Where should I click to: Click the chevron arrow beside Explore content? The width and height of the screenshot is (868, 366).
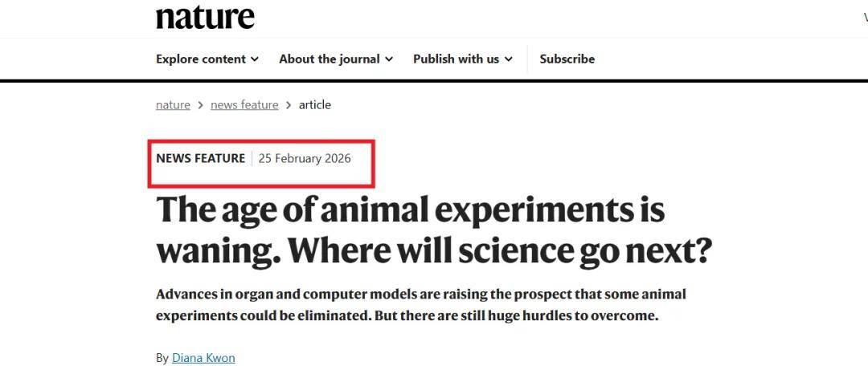255,59
